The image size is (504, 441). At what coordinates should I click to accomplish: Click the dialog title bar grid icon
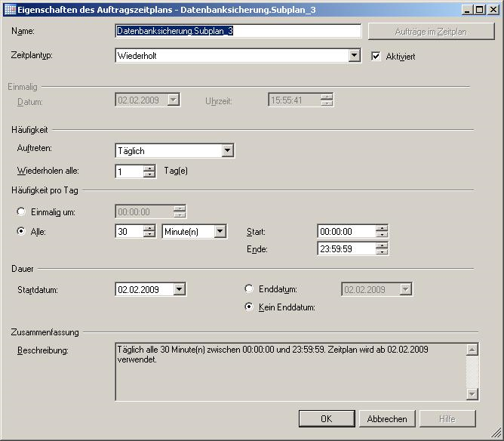click(10, 10)
